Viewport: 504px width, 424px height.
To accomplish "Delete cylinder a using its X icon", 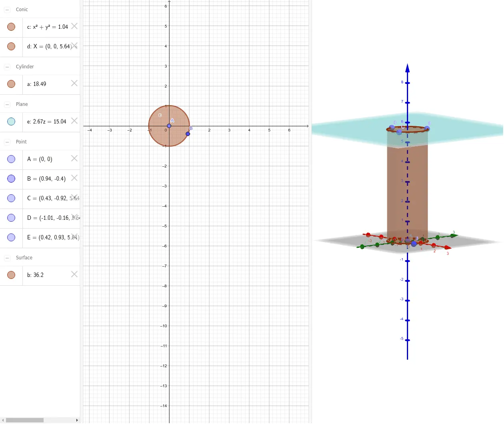I will [74, 83].
